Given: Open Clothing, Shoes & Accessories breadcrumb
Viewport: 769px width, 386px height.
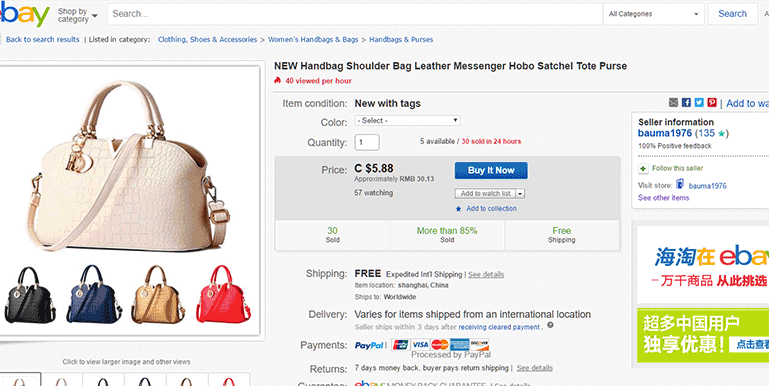Looking at the screenshot, I should (x=207, y=40).
